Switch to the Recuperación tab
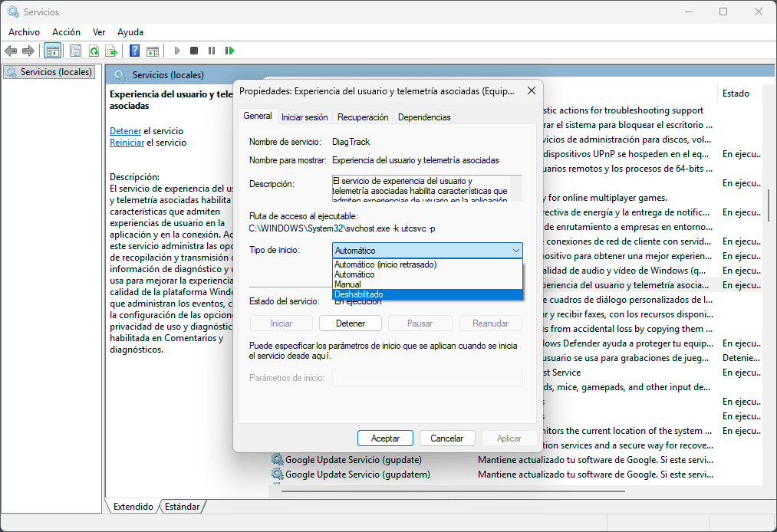Image resolution: width=777 pixels, height=532 pixels. click(363, 117)
